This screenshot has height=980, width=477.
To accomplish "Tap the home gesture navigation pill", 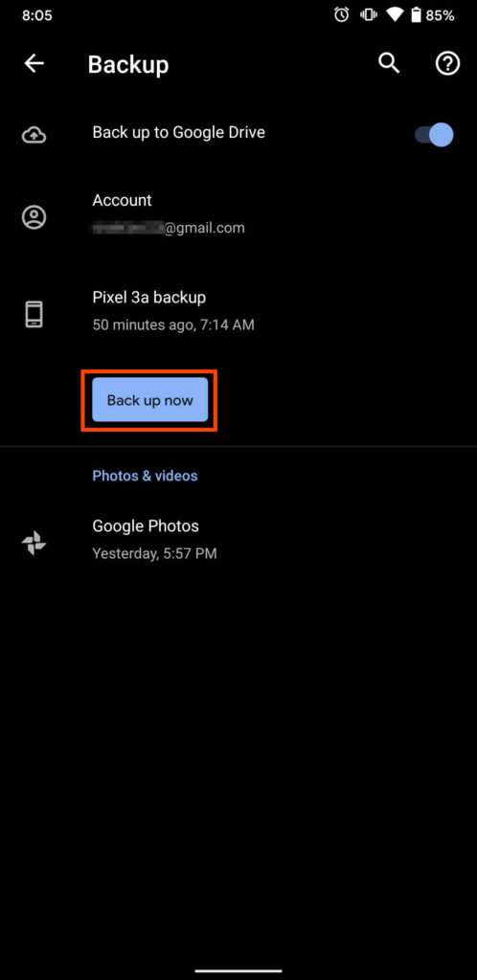I will pos(238,970).
